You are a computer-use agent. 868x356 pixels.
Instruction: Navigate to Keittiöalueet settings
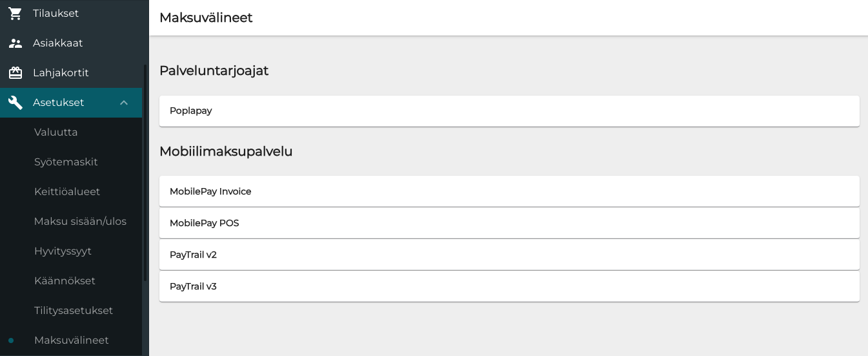point(67,192)
